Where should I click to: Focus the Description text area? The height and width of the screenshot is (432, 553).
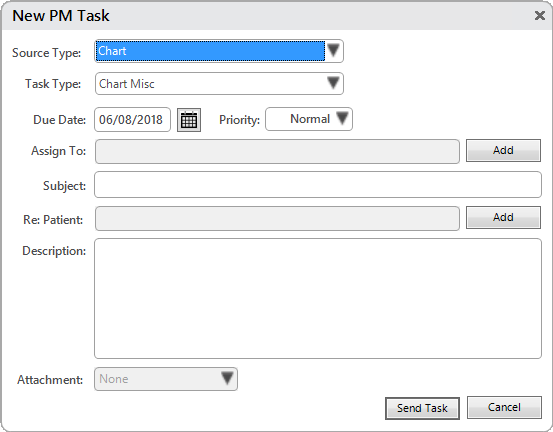tap(318, 298)
